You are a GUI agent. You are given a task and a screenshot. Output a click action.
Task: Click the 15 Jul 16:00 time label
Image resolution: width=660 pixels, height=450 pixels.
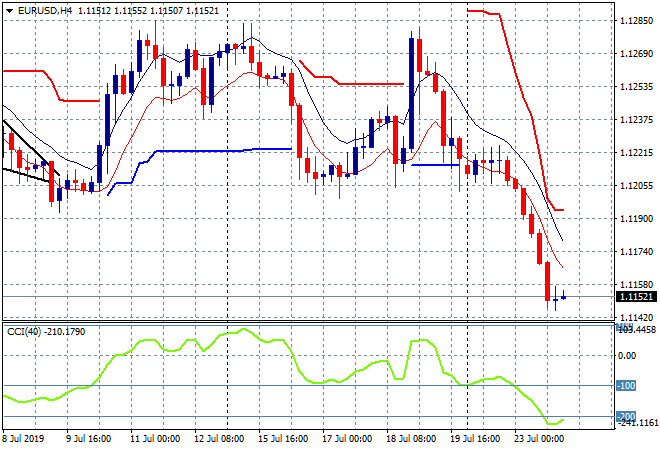[283, 439]
